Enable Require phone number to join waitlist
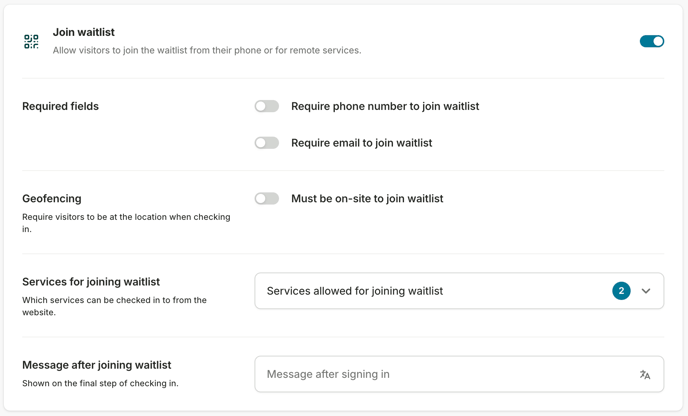 point(266,106)
